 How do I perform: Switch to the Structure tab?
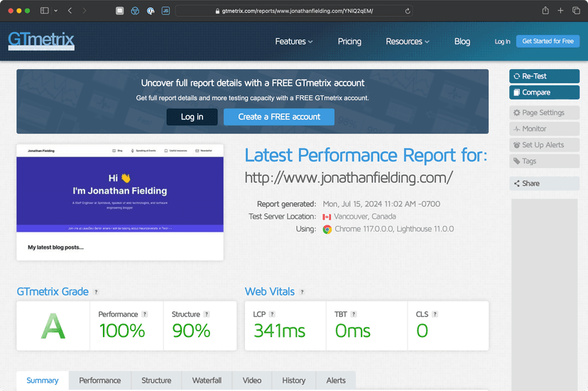156,380
